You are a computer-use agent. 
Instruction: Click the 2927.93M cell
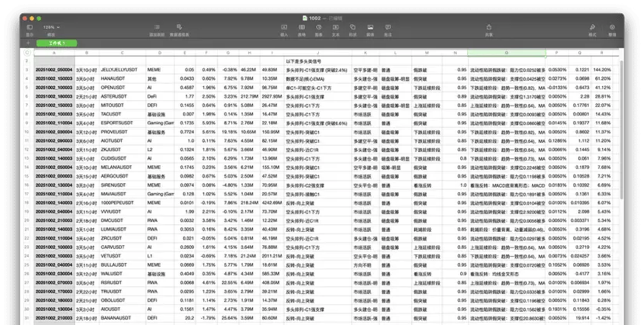coord(272,97)
